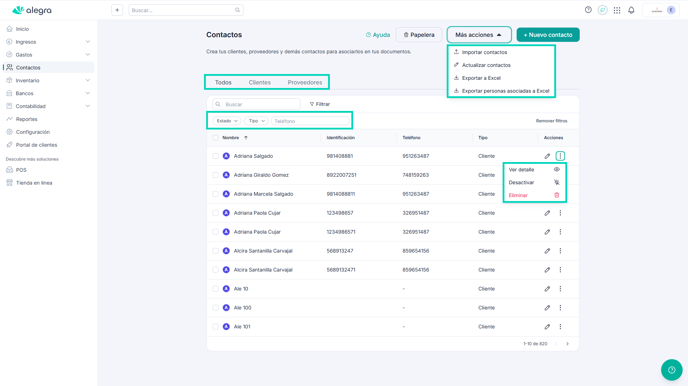688x386 pixels.
Task: Click the plus quick-create button in top bar
Action: (x=117, y=10)
